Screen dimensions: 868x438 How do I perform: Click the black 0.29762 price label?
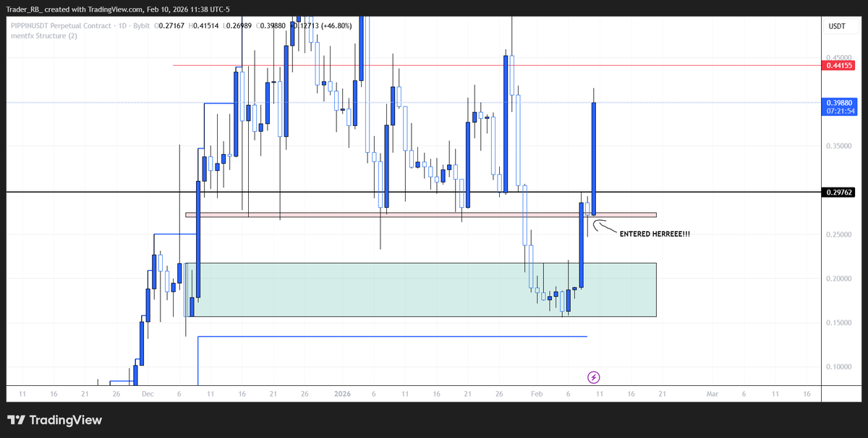839,192
